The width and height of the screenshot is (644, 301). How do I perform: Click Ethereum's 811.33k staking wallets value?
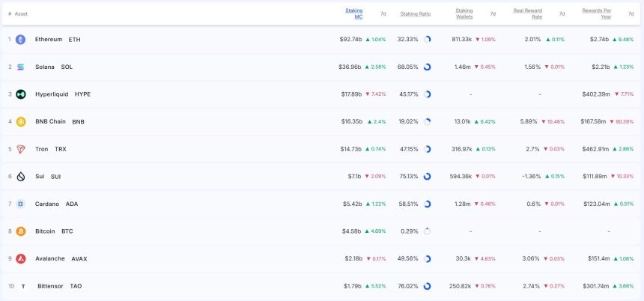tap(461, 40)
